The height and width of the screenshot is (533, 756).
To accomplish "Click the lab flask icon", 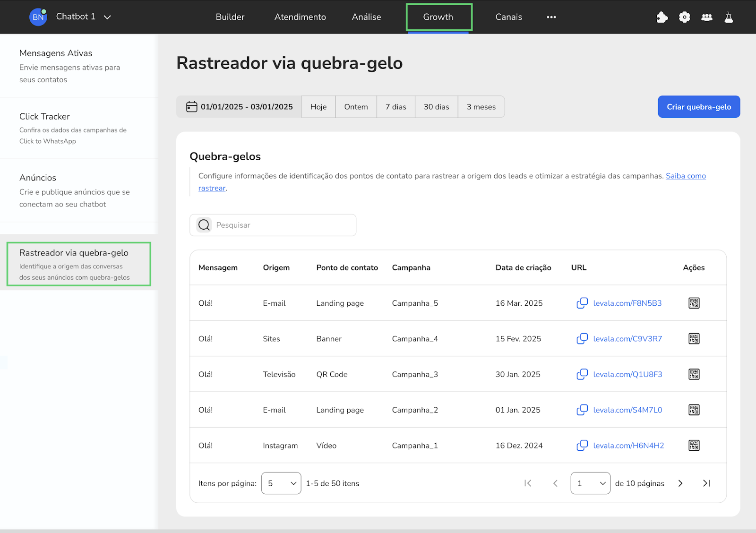I will click(729, 17).
